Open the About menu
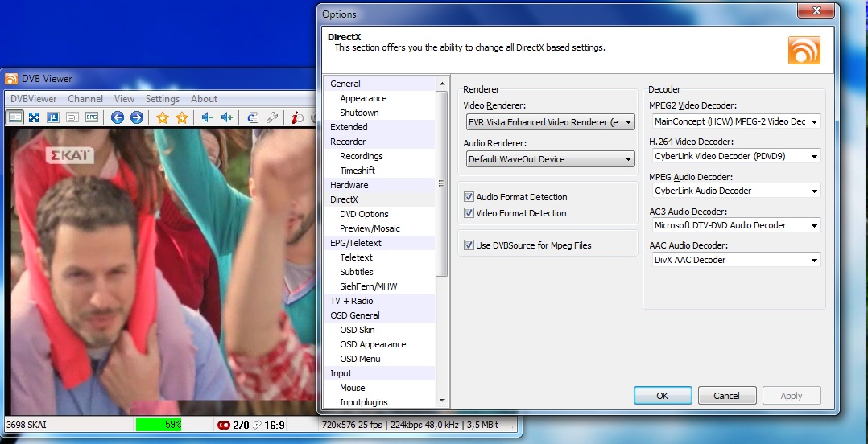This screenshot has height=444, width=868. coord(204,99)
